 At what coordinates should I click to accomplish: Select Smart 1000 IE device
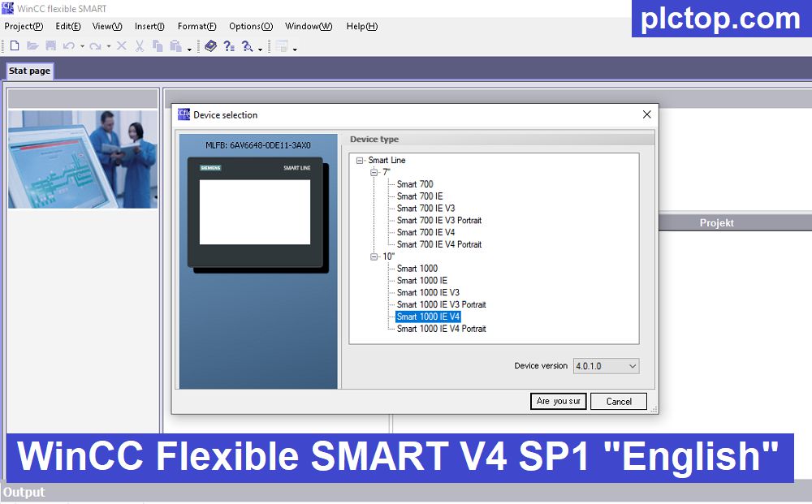coord(422,281)
